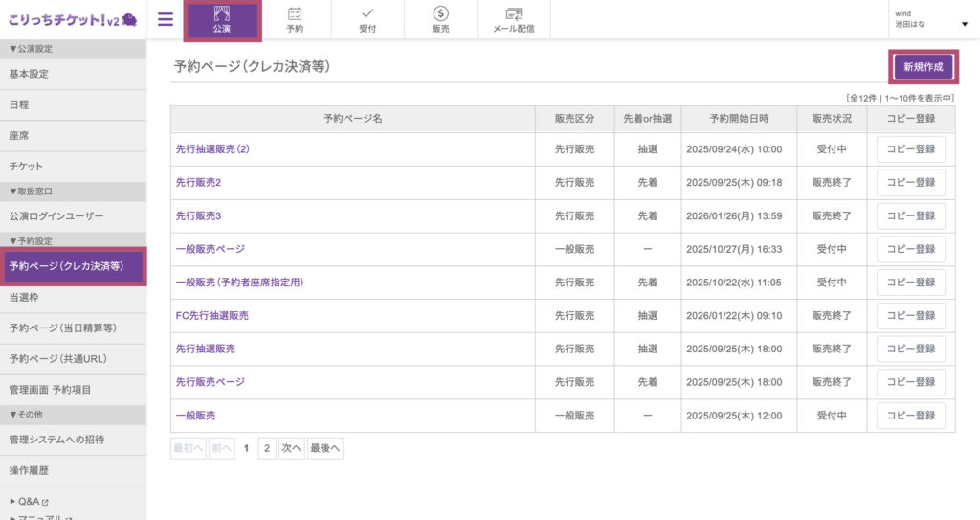Open the メール配信 mail icon tab
The width and height of the screenshot is (980, 520).
point(513,20)
